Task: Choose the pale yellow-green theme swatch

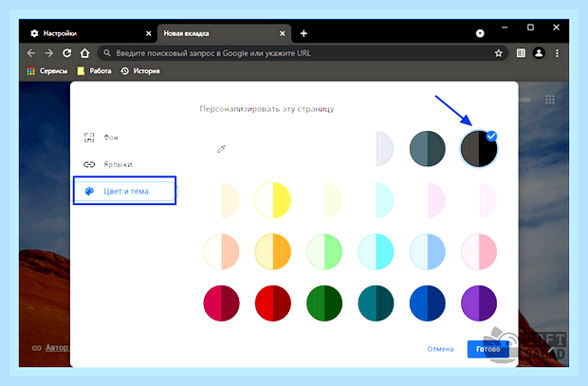Action: (x=324, y=200)
